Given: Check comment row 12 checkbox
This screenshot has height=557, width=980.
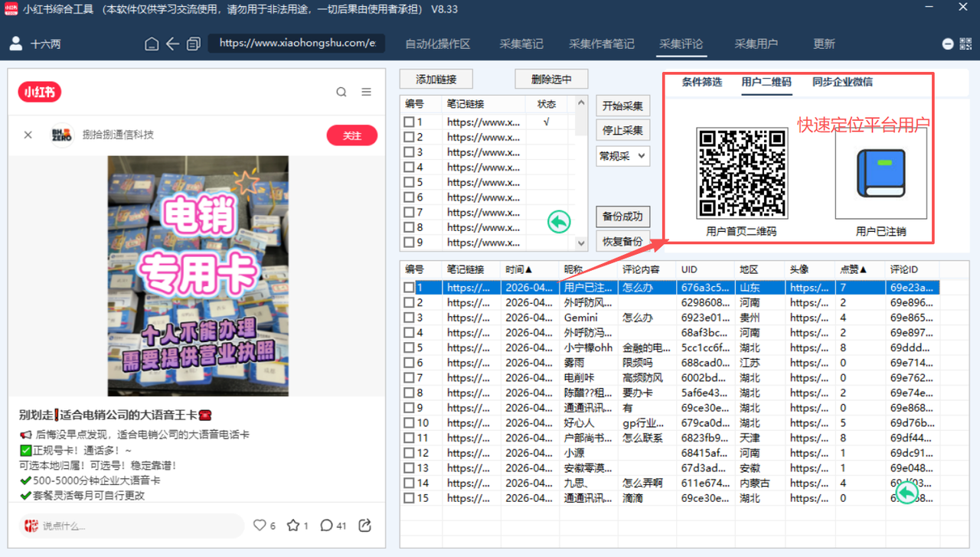Looking at the screenshot, I should point(410,453).
